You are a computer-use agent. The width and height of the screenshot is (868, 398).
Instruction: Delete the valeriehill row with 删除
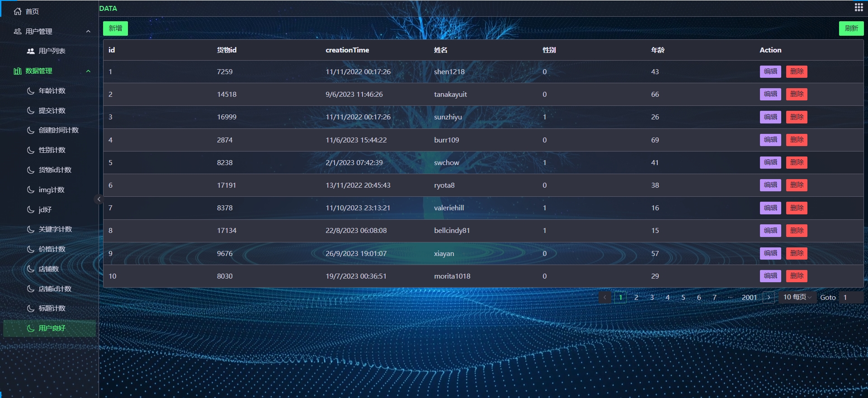797,208
